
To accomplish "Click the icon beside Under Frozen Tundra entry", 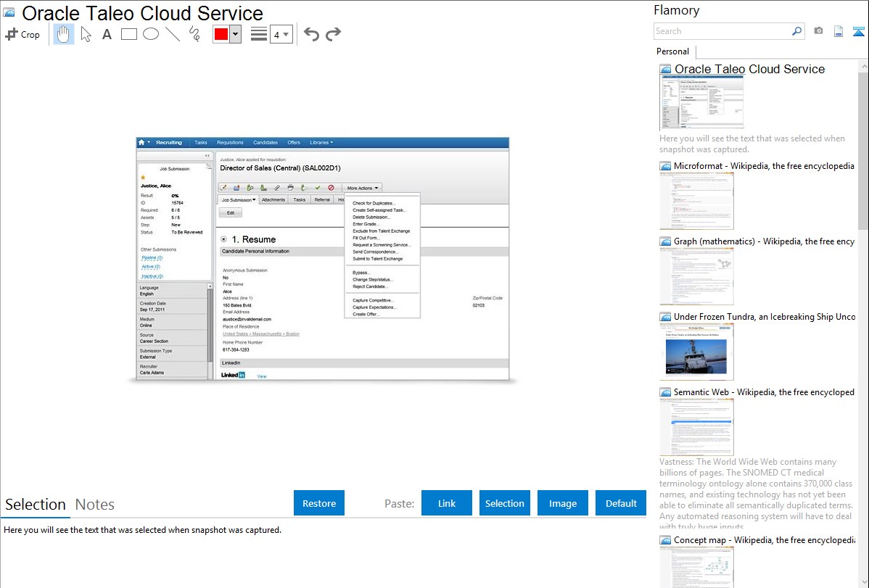I will (665, 316).
